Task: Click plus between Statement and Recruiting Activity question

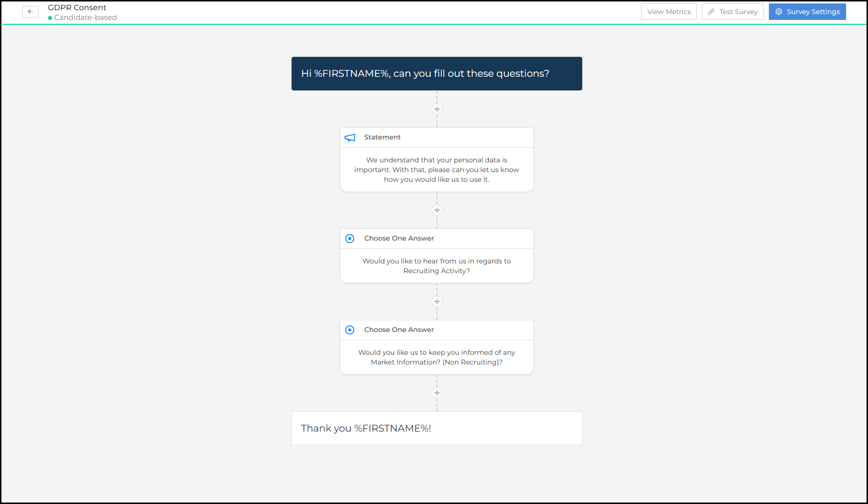Action: tap(437, 210)
